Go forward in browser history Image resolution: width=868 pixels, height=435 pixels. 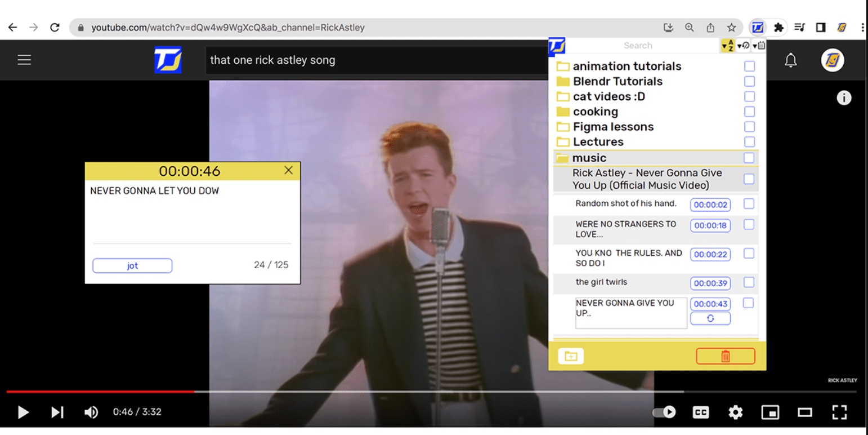pos(34,27)
